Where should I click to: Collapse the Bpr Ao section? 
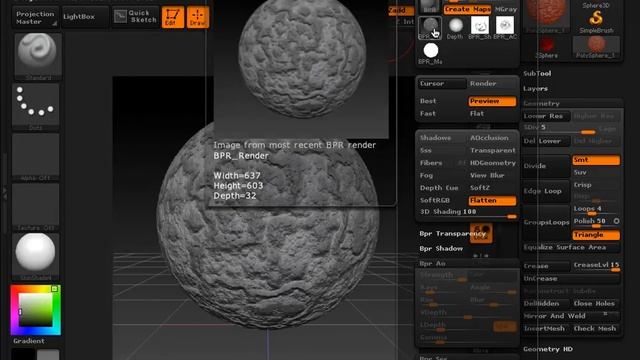coord(432,263)
